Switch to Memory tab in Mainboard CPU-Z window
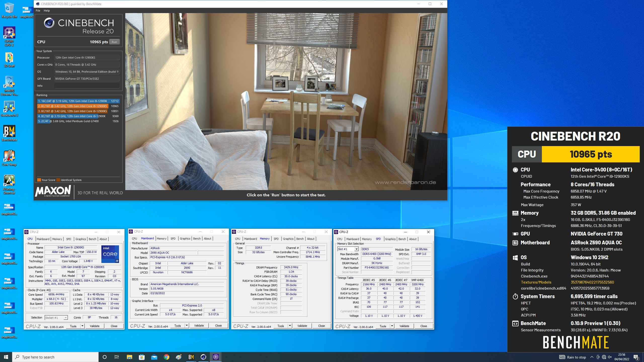 162,239
